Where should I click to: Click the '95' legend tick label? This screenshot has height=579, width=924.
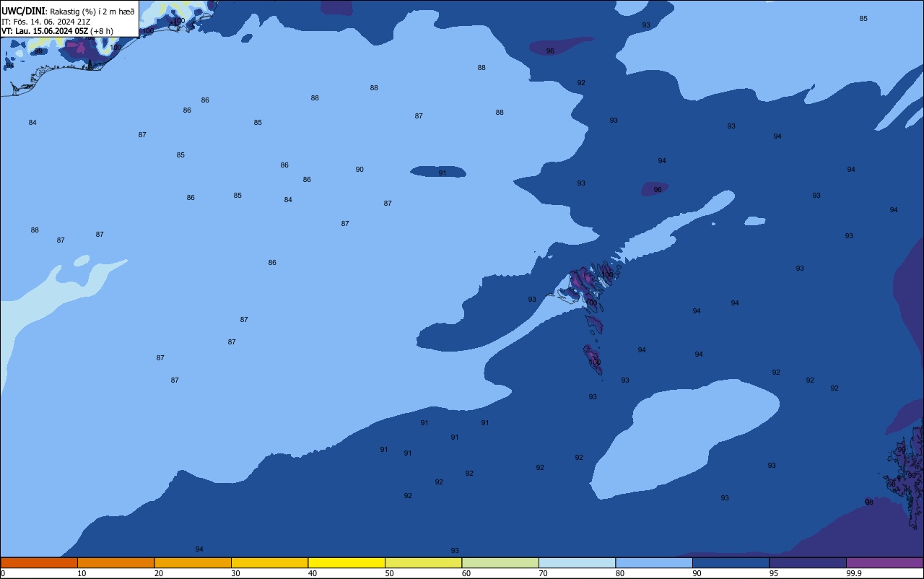[x=774, y=573]
